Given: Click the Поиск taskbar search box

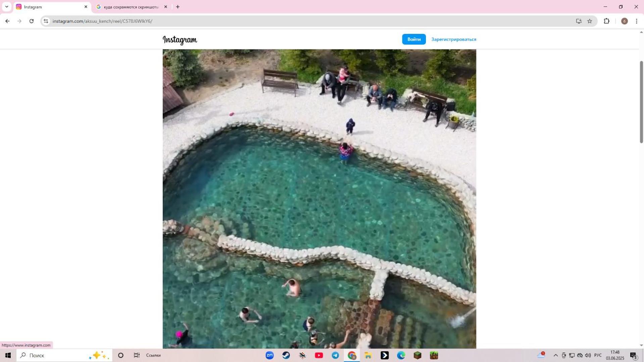Looking at the screenshot, I should 64,355.
